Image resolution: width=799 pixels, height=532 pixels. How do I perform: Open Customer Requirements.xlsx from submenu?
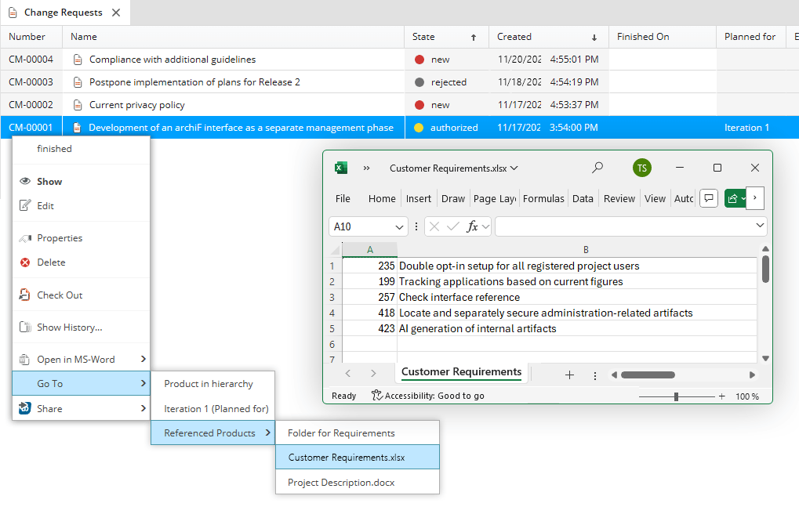347,458
